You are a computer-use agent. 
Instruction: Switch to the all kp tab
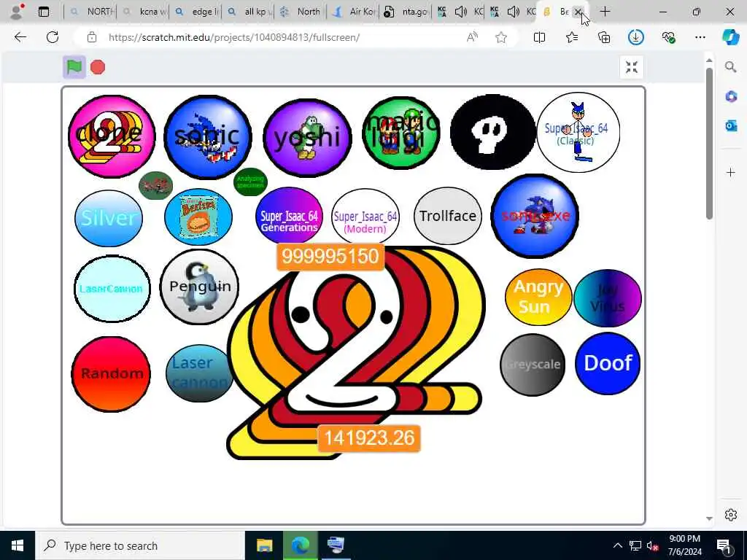[249, 12]
